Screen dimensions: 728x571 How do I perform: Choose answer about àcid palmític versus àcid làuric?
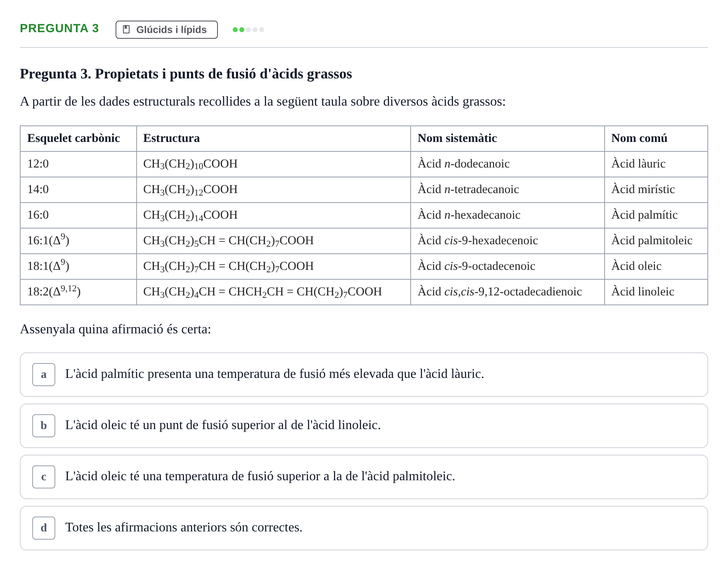coord(364,375)
